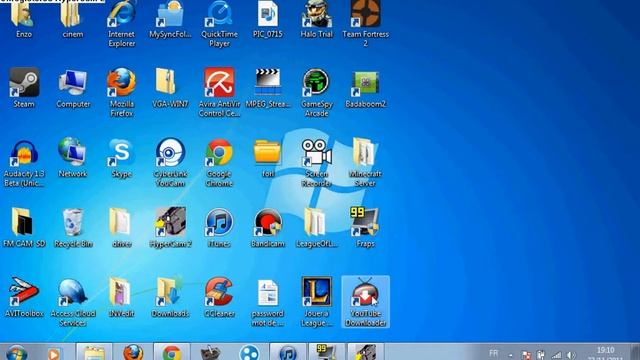Open the Computer desktop icon
Viewport: 640px width, 360px height.
click(x=73, y=88)
